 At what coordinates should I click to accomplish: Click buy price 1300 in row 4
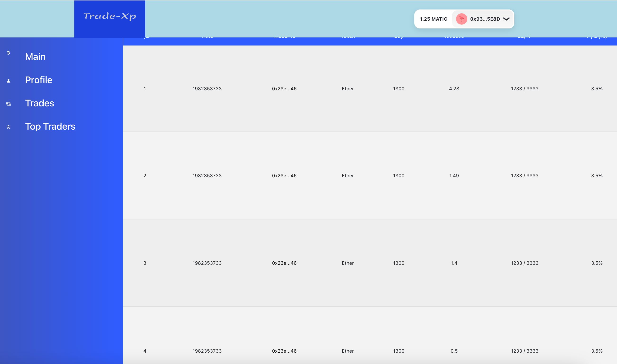pos(399,351)
